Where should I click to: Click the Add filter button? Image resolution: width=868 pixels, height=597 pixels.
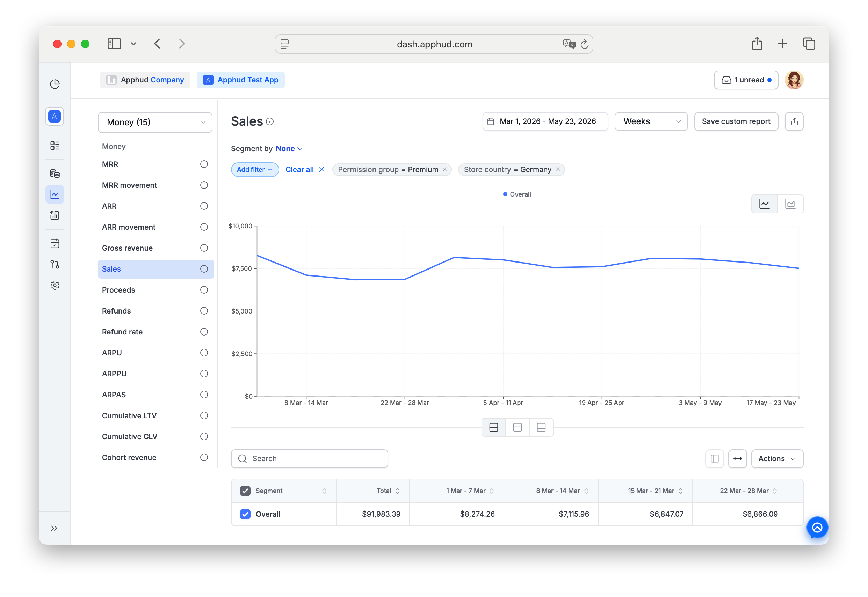254,169
